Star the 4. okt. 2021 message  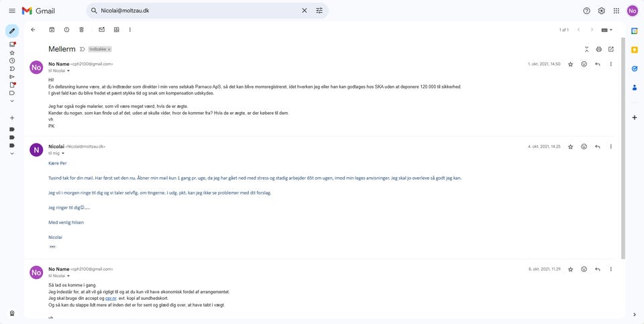tap(570, 147)
